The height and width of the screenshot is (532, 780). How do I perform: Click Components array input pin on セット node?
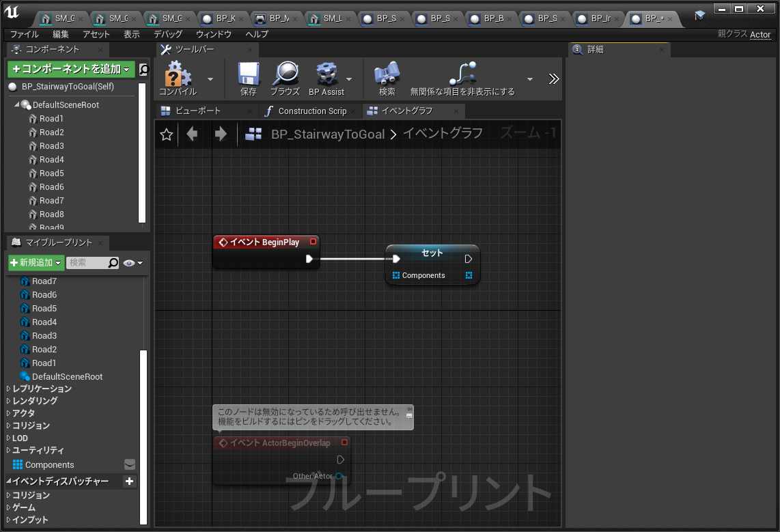coord(396,275)
